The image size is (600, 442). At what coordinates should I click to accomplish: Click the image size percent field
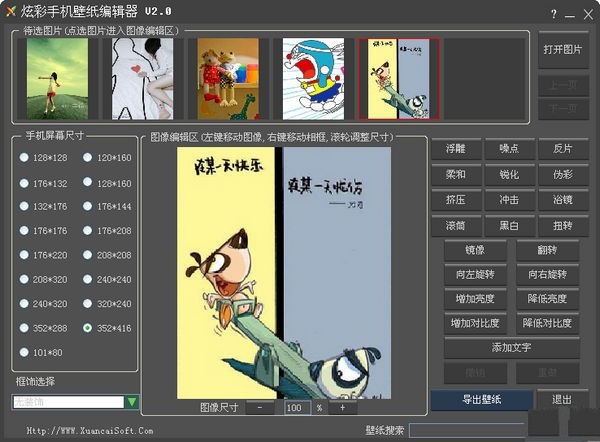click(x=298, y=408)
